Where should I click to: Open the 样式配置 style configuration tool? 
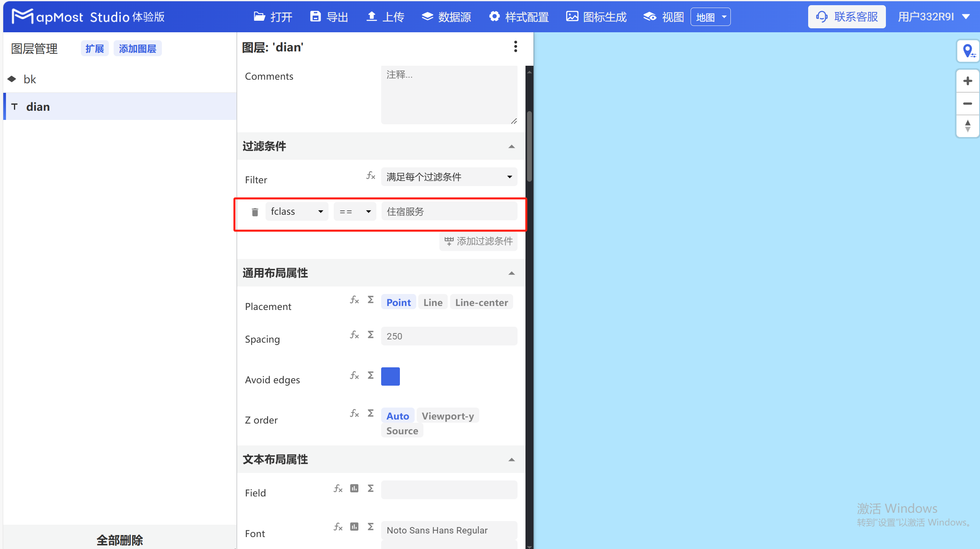coord(518,17)
